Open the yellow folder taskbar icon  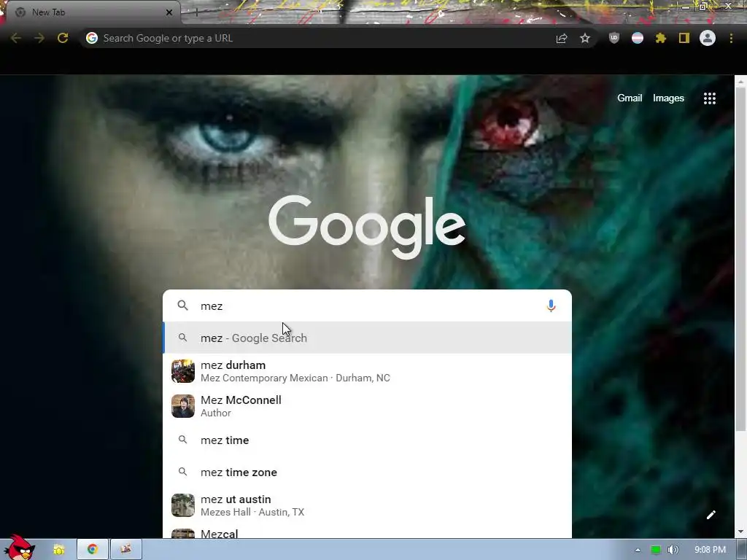point(58,550)
